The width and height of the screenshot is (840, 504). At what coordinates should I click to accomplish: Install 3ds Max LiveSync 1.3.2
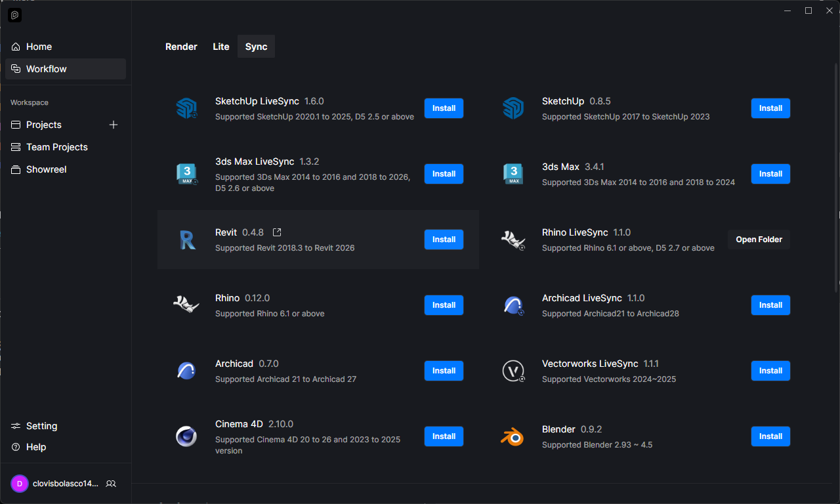pos(444,174)
